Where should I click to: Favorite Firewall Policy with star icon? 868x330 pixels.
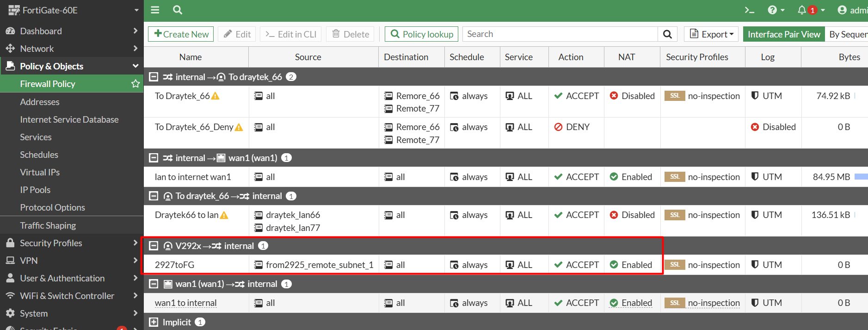click(135, 84)
